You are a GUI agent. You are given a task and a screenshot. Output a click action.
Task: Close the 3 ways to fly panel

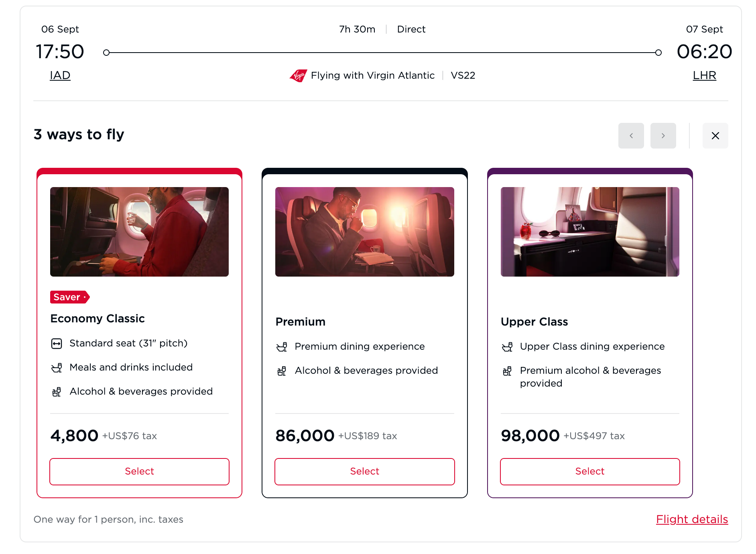point(715,136)
